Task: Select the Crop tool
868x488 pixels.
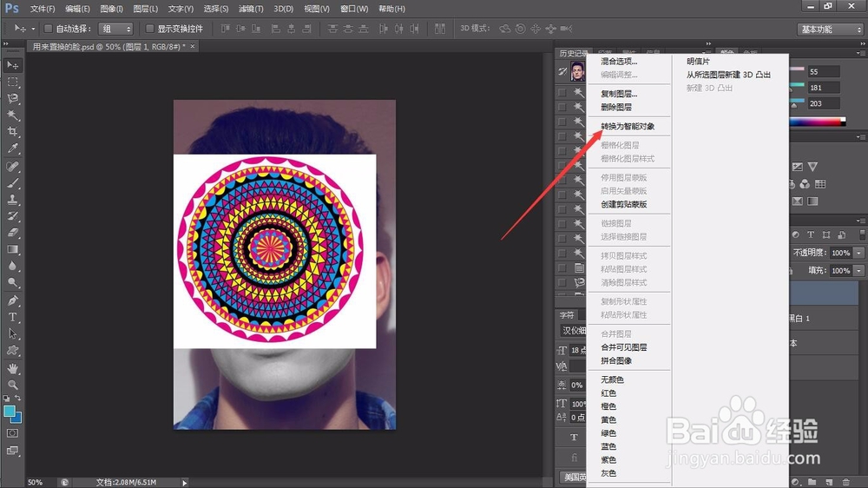Action: pyautogui.click(x=12, y=132)
